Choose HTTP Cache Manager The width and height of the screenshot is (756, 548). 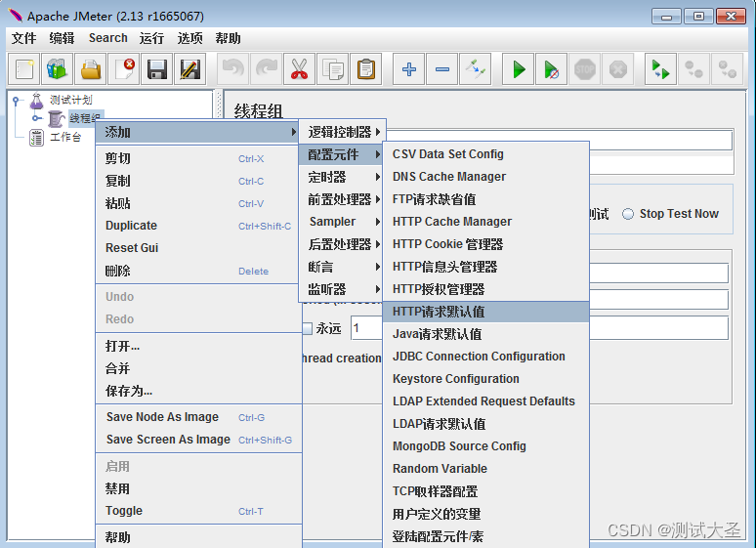[x=486, y=222]
